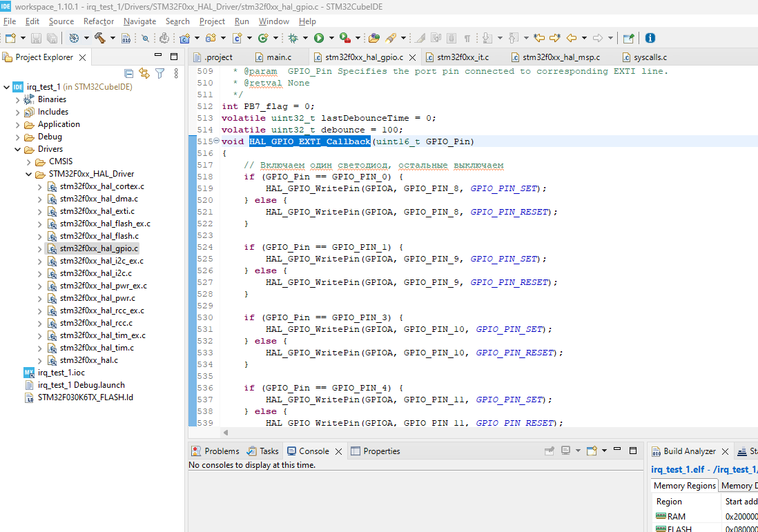Toggle show whitespace characters pilcrow icon

click(467, 38)
